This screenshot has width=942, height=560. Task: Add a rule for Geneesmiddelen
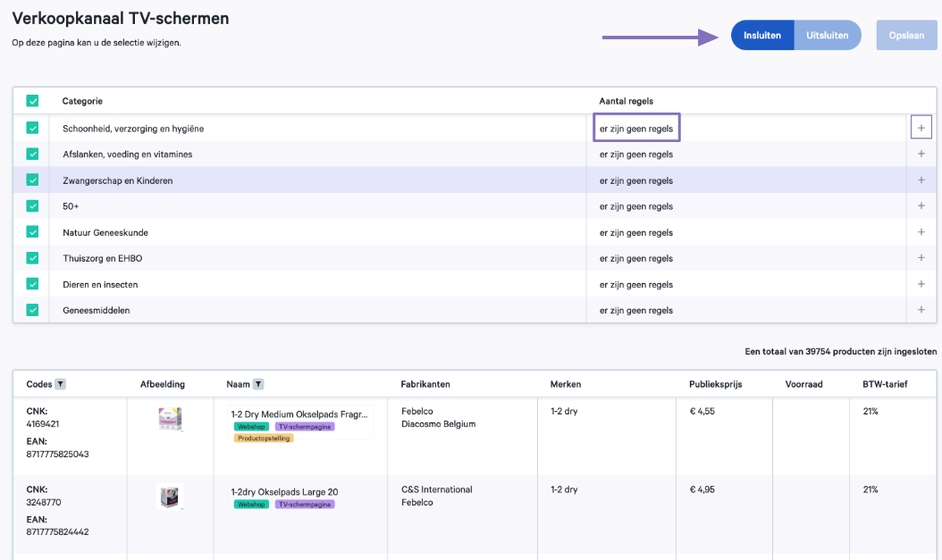pos(921,310)
